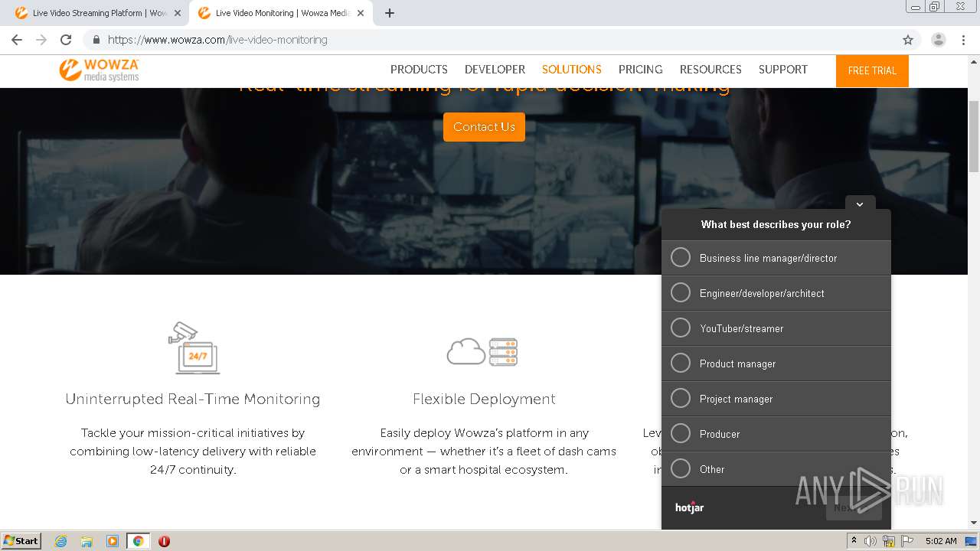The height and width of the screenshot is (551, 980).
Task: Click the site lock icon in address bar
Action: (x=96, y=40)
